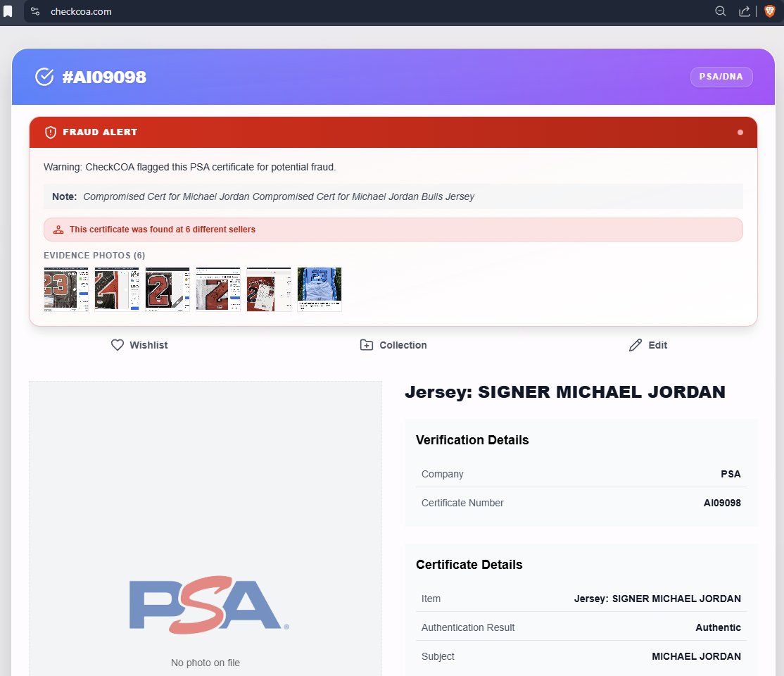The width and height of the screenshot is (784, 676).
Task: Click the white dot in fraud alert header
Action: point(740,132)
